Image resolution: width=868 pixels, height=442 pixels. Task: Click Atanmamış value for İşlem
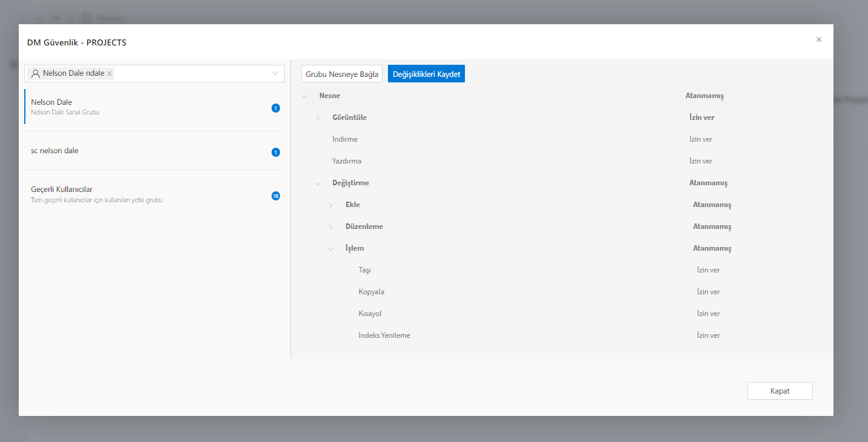(x=712, y=248)
